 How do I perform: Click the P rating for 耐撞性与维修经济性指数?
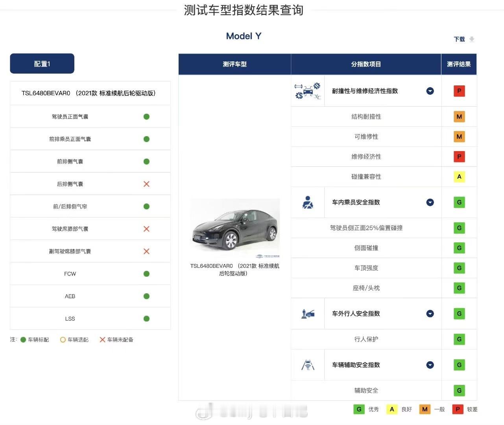(x=459, y=91)
